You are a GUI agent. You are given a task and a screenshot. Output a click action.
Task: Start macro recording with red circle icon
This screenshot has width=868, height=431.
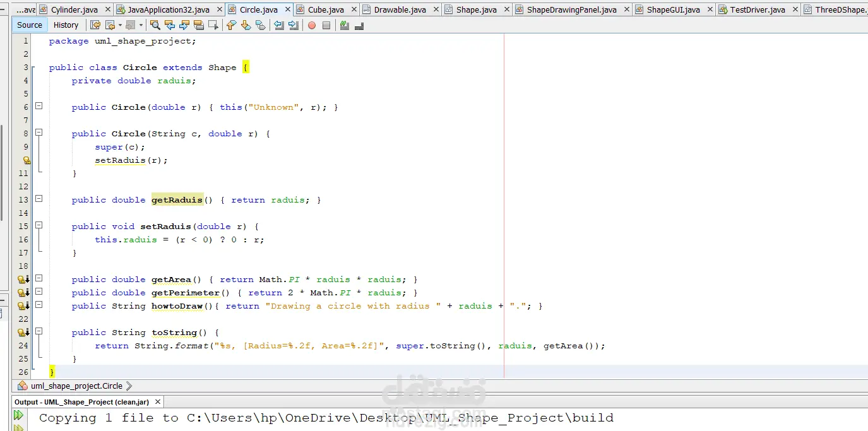coord(312,25)
